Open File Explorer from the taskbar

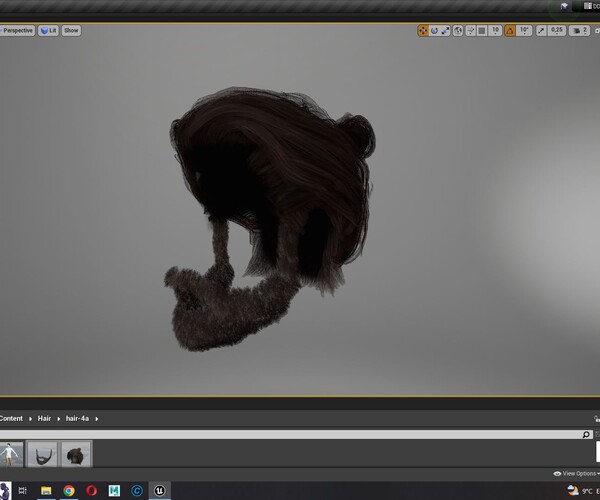tap(46, 490)
